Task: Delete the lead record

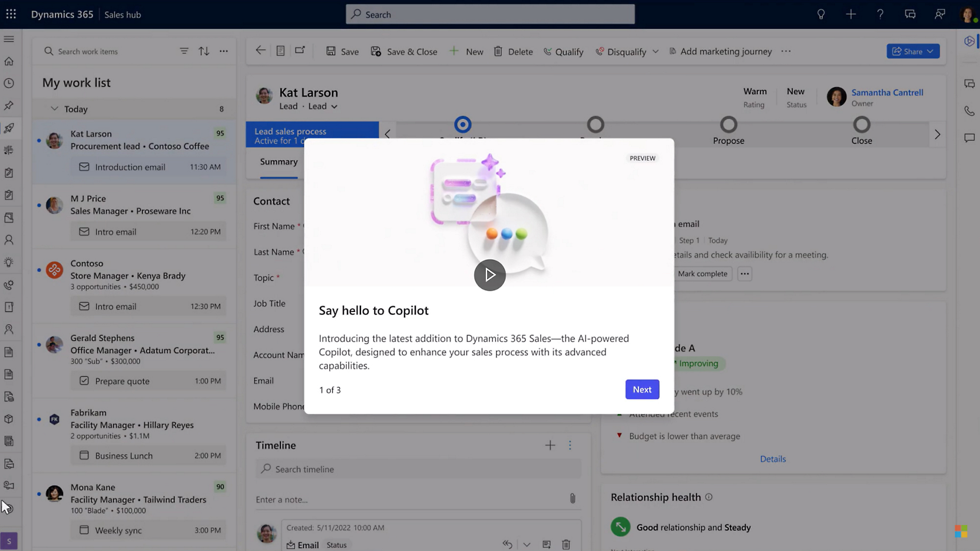Action: (513, 51)
